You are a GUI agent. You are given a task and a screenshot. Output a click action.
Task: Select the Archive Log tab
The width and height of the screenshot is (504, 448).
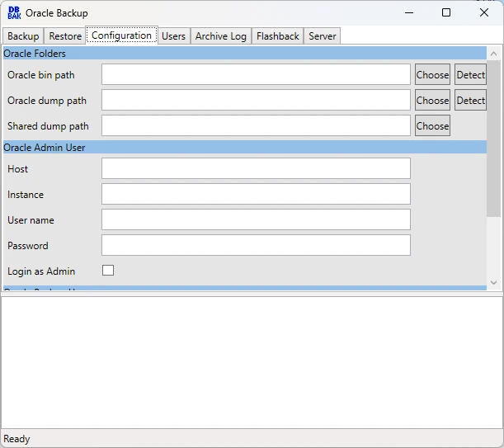point(220,36)
